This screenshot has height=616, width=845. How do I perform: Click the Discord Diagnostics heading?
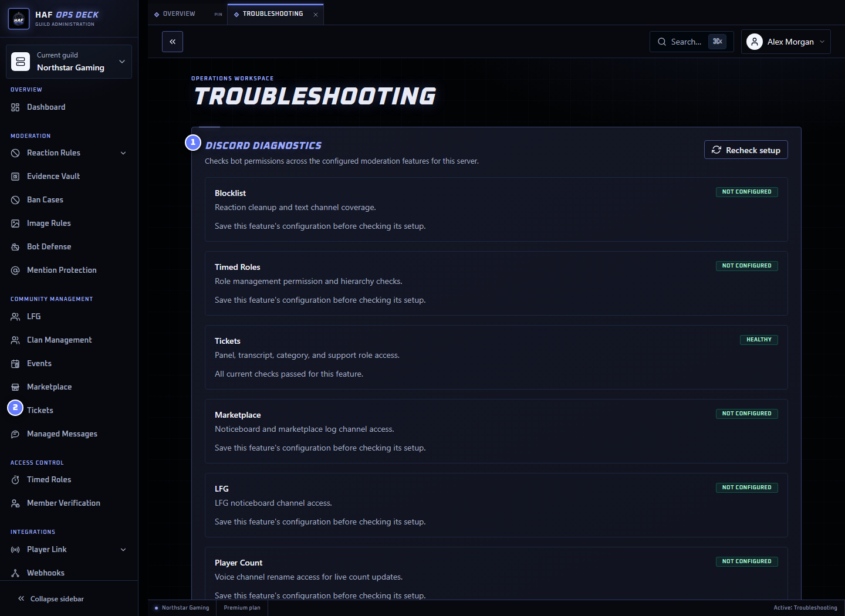coord(263,145)
